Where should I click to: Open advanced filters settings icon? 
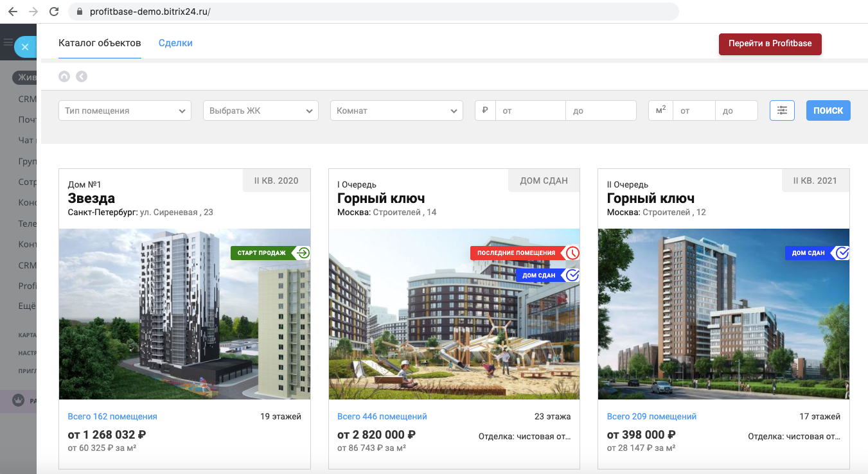point(782,110)
